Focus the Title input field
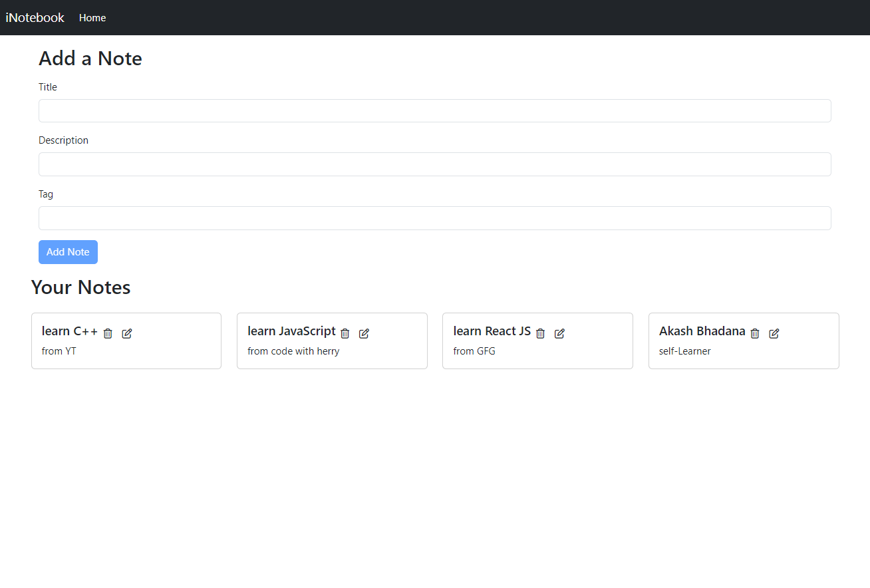This screenshot has width=870, height=588. 434,111
